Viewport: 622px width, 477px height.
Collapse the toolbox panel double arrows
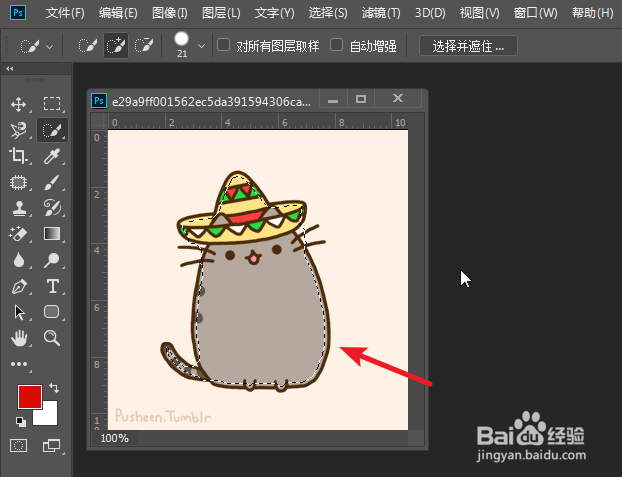(x=10, y=69)
